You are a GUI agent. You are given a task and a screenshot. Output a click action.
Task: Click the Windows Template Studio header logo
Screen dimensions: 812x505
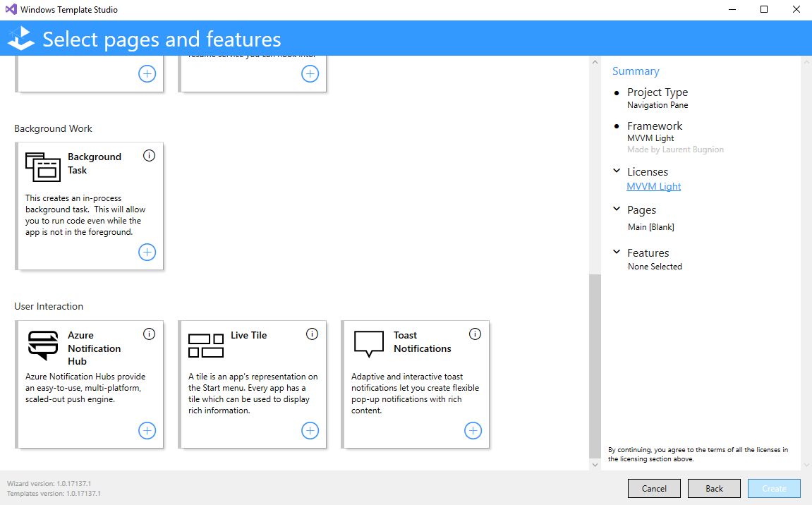click(x=21, y=38)
